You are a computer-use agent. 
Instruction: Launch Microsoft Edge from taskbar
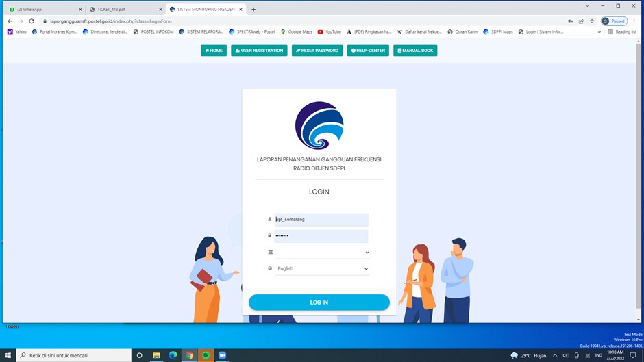(x=173, y=355)
